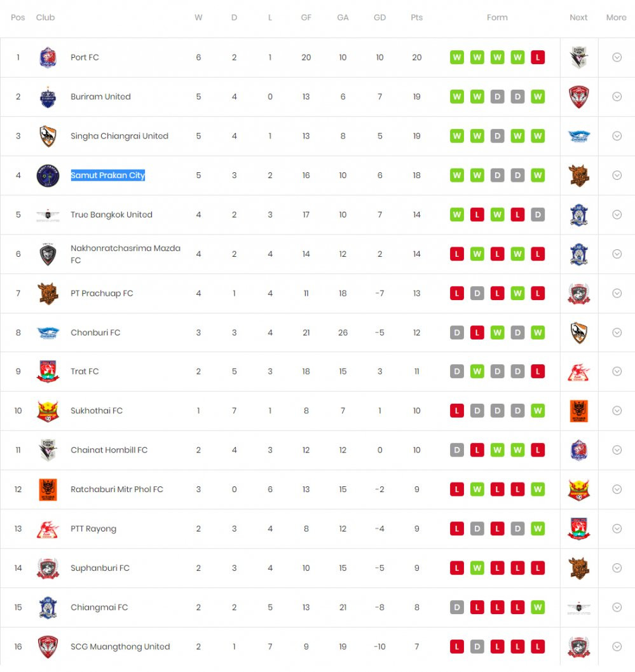Expand the Trat FC row details
This screenshot has width=635, height=672.
(617, 371)
